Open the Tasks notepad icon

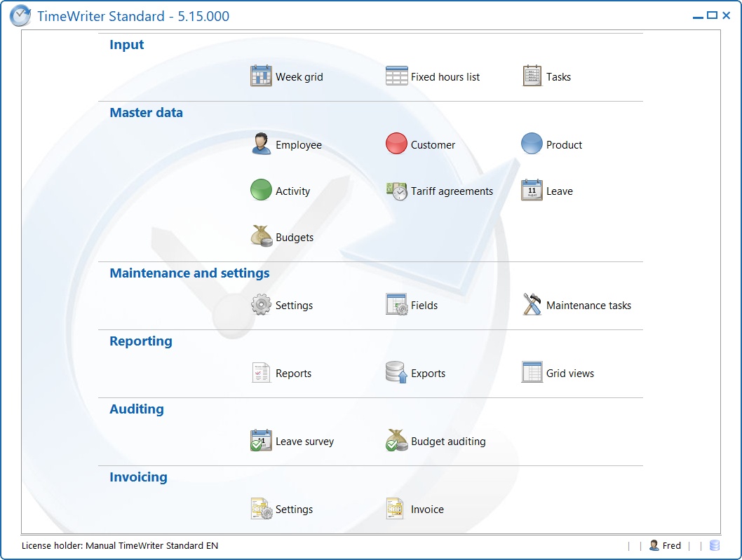tap(532, 76)
